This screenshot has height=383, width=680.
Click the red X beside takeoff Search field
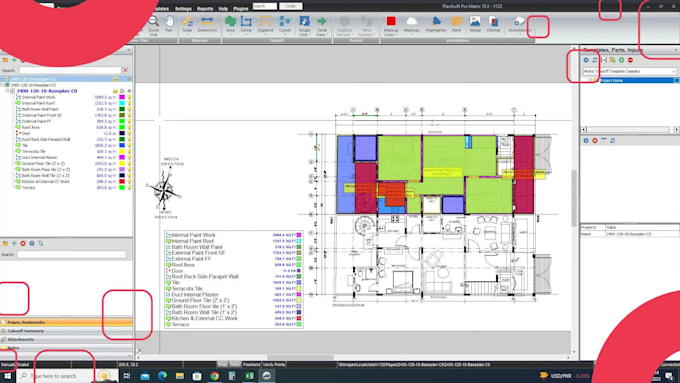tap(126, 70)
